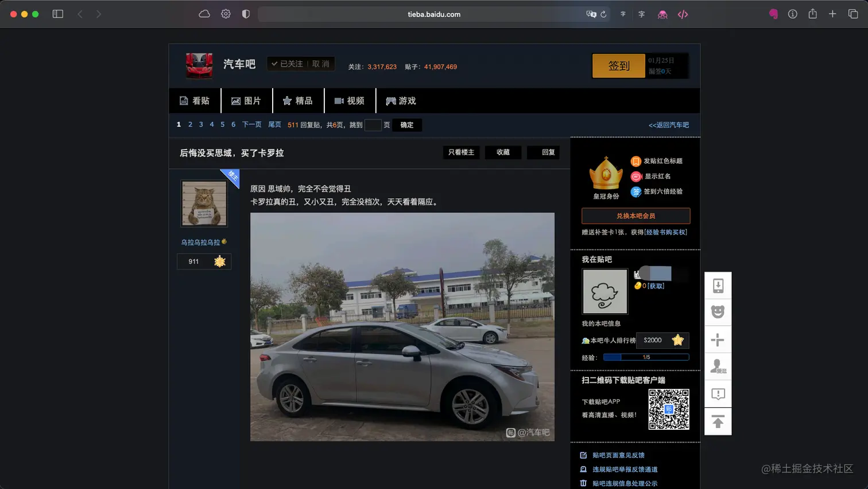Click the 显示红名 benefit icon
This screenshot has height=489, width=868.
coord(635,176)
